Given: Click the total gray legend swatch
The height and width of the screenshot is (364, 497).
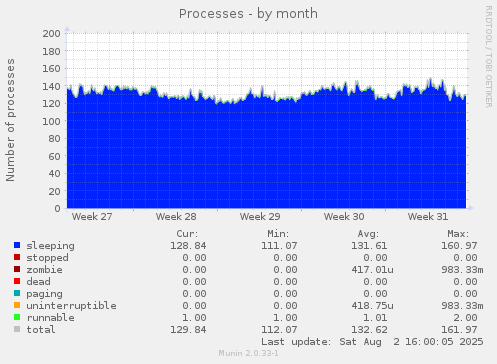Looking at the screenshot, I should coord(17,329).
